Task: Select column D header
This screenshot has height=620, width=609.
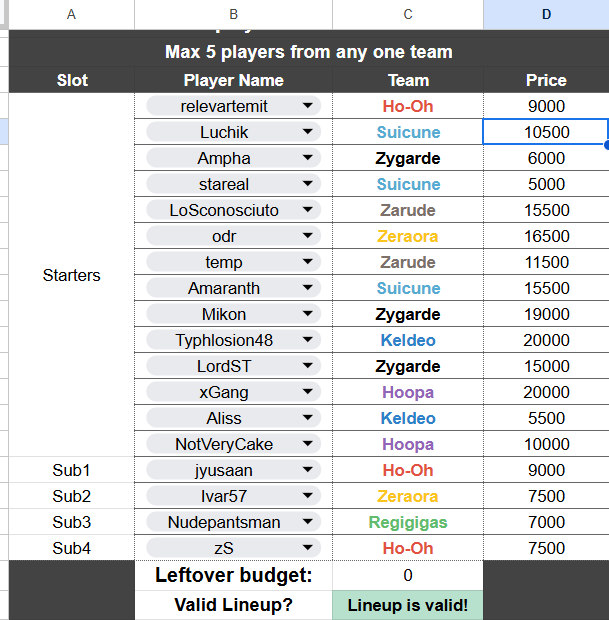Action: pyautogui.click(x=546, y=14)
